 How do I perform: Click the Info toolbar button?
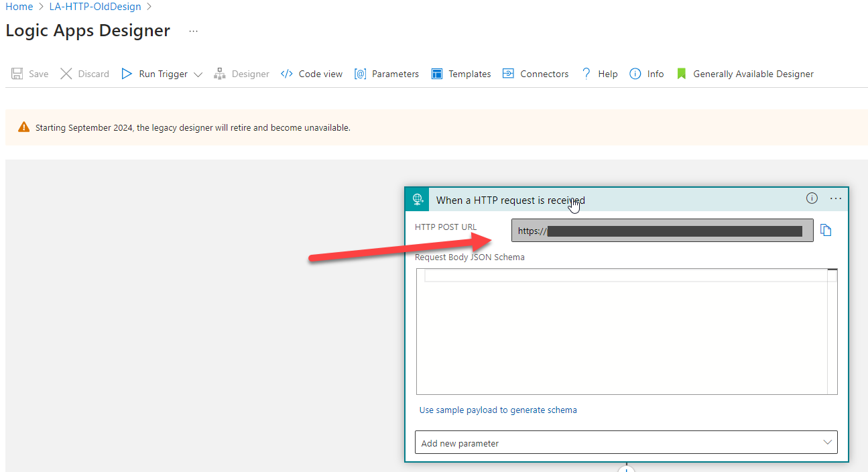pos(647,74)
